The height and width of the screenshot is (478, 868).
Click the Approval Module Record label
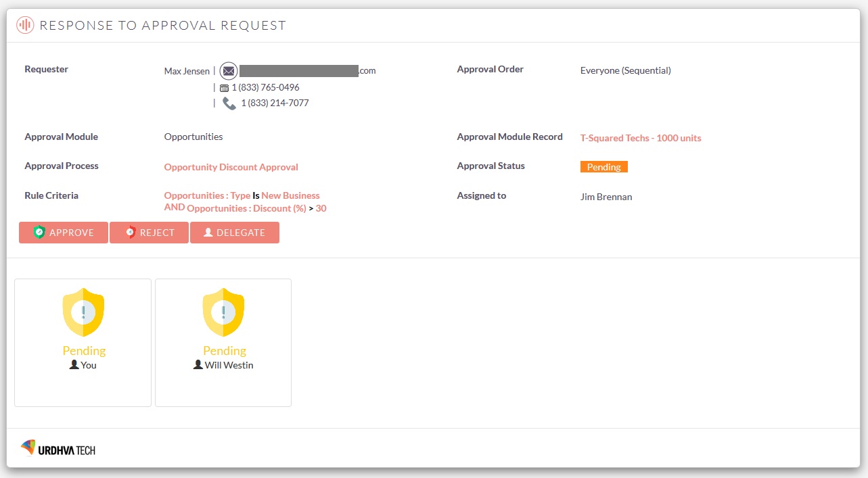510,137
